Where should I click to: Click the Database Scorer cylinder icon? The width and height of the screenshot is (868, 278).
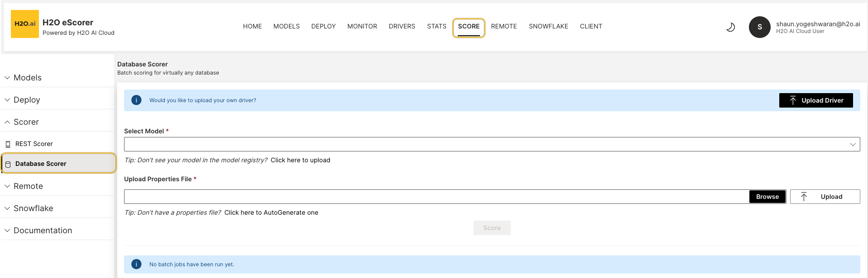(x=8, y=164)
